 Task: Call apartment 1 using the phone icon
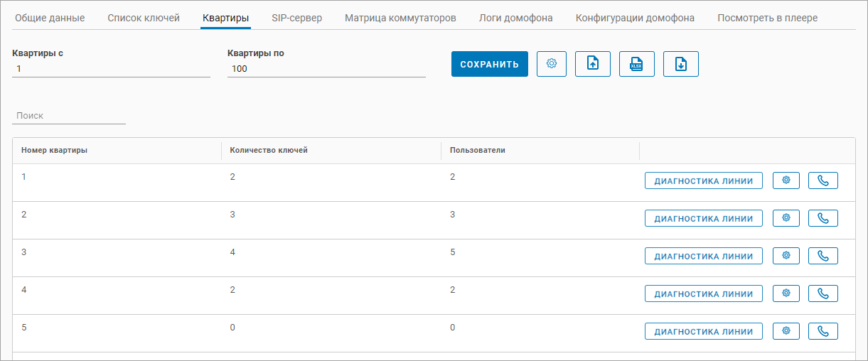click(823, 180)
